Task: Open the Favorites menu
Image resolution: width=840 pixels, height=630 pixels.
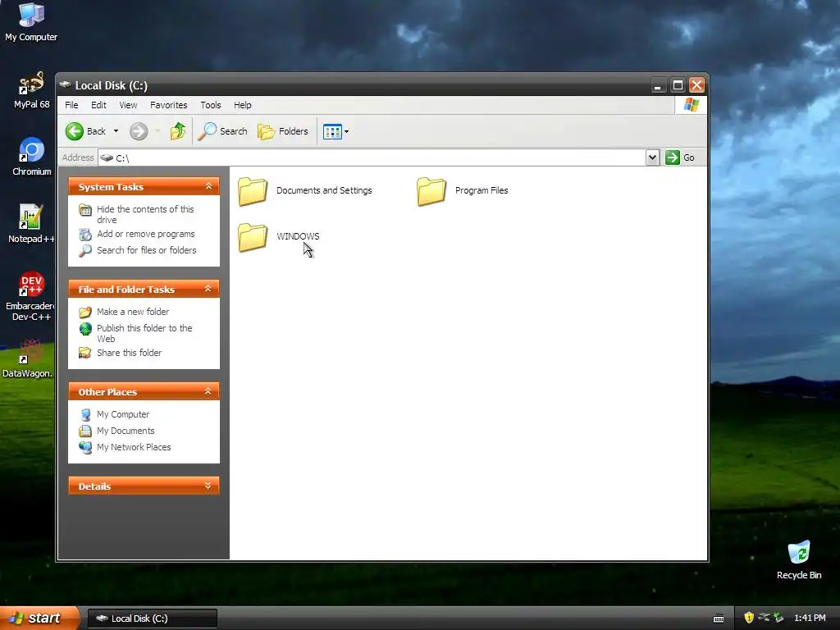Action: (169, 105)
